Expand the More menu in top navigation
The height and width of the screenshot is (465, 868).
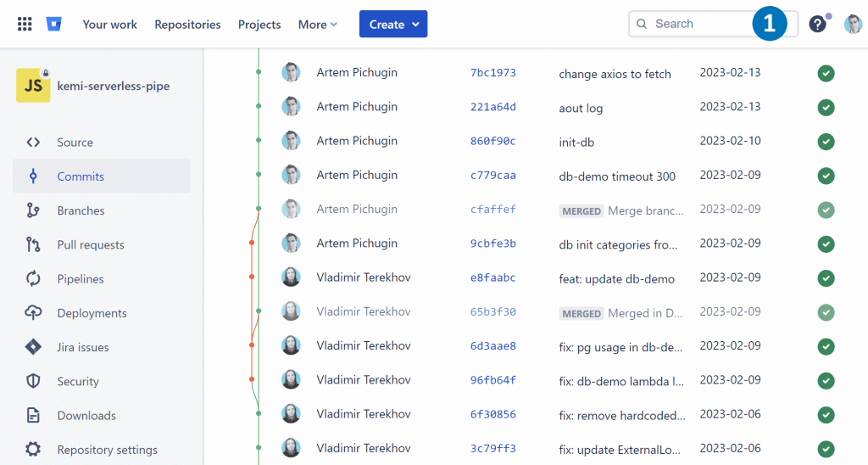317,25
